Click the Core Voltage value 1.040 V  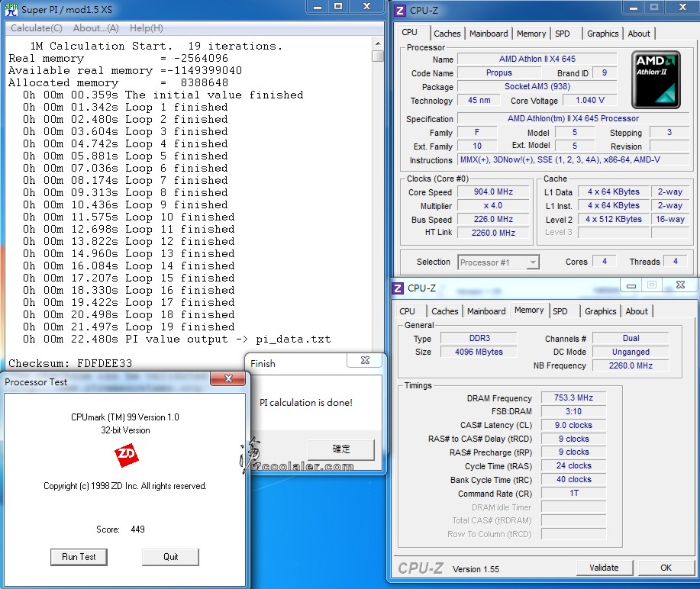tap(590, 100)
